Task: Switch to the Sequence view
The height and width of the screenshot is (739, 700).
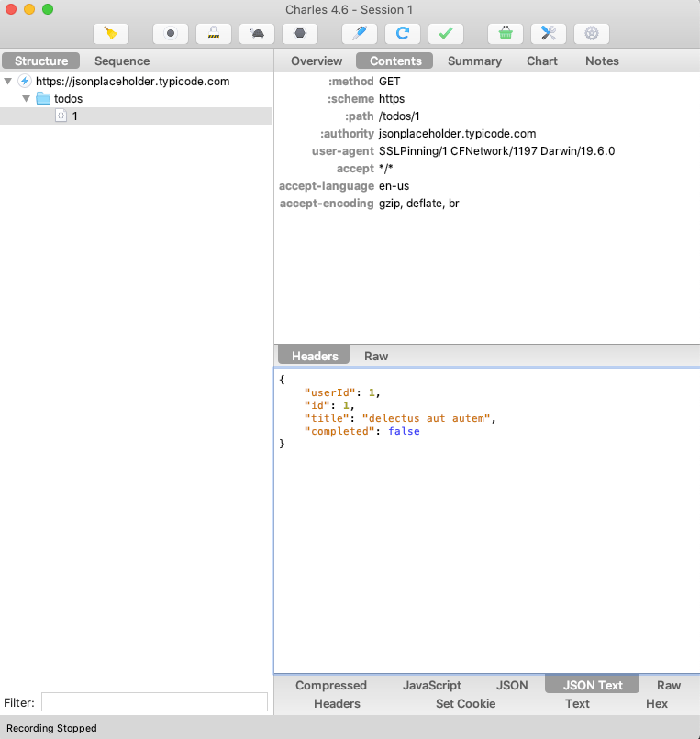Action: [122, 61]
